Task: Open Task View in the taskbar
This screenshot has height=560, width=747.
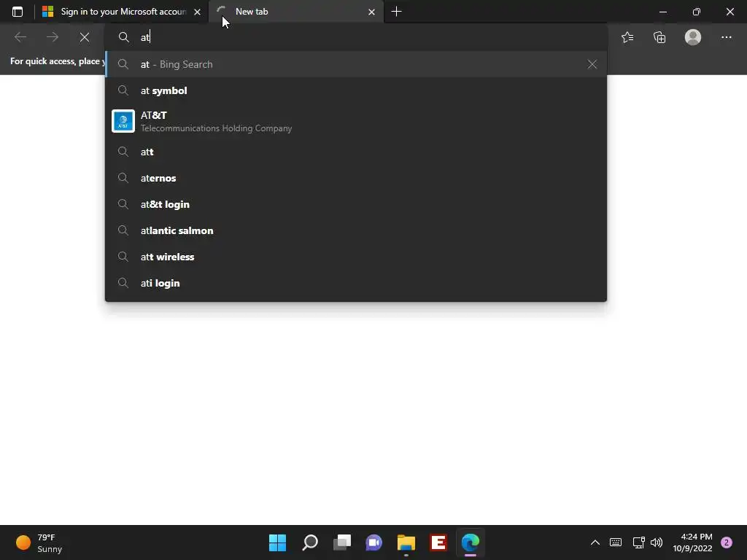Action: point(341,542)
